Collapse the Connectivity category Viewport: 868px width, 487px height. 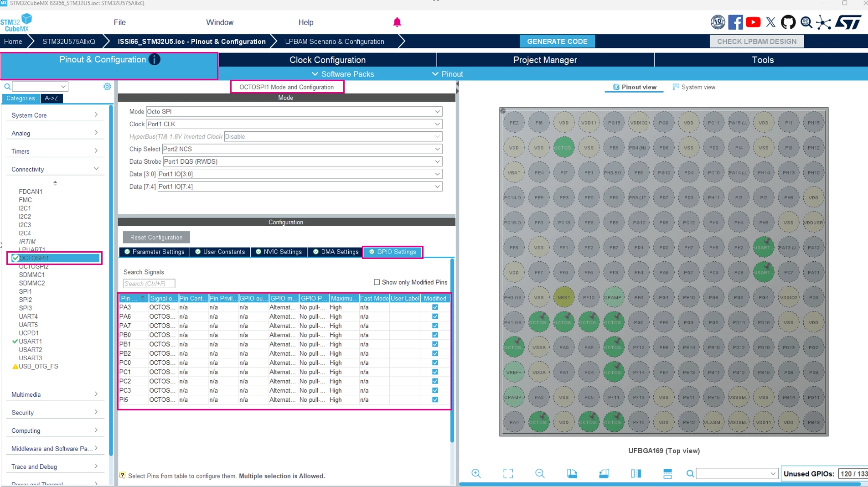point(55,169)
